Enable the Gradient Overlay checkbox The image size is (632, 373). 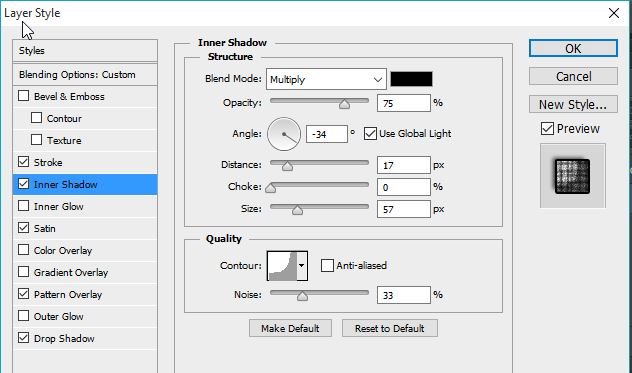pyautogui.click(x=23, y=272)
